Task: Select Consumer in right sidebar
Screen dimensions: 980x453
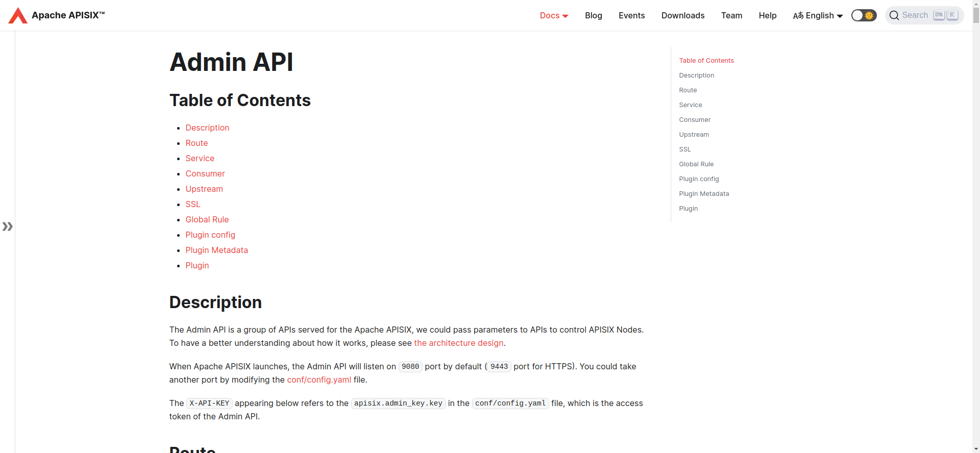Action: (694, 119)
